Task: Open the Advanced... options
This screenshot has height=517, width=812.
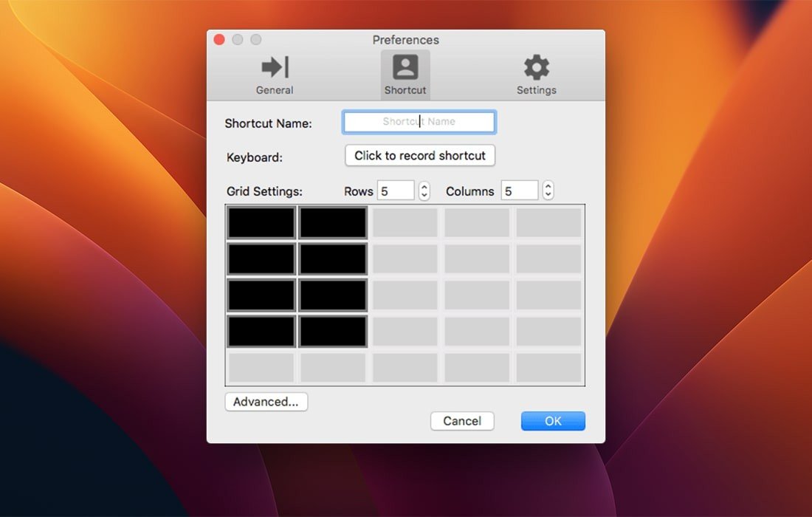Action: (x=266, y=402)
